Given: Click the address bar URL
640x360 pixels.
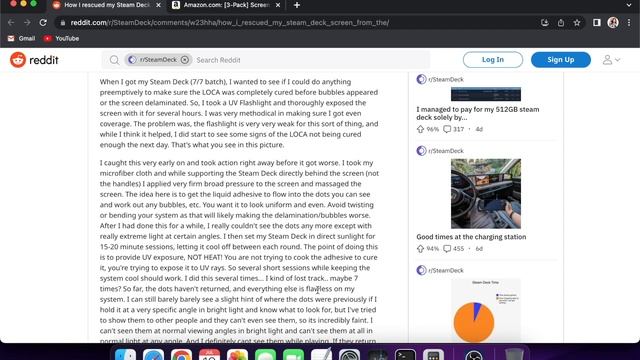Looking at the screenshot, I should (229, 22).
